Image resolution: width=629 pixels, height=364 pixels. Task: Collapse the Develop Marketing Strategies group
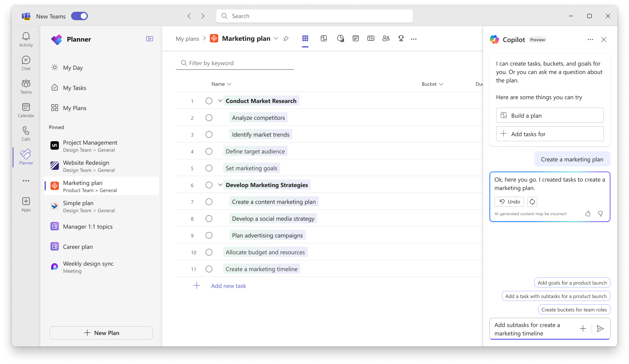point(220,185)
